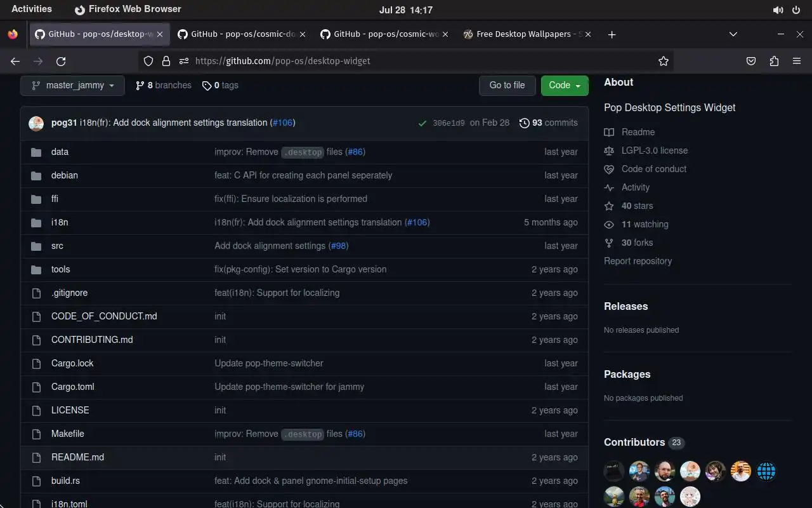Image resolution: width=812 pixels, height=508 pixels.
Task: Open the repository Activity link
Action: (627, 187)
